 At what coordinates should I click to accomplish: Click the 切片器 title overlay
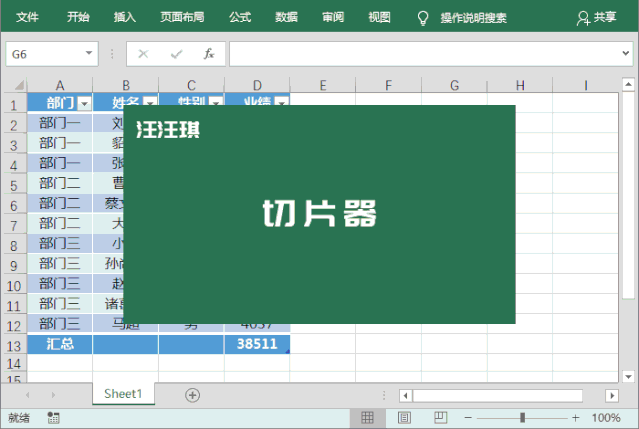(x=320, y=213)
